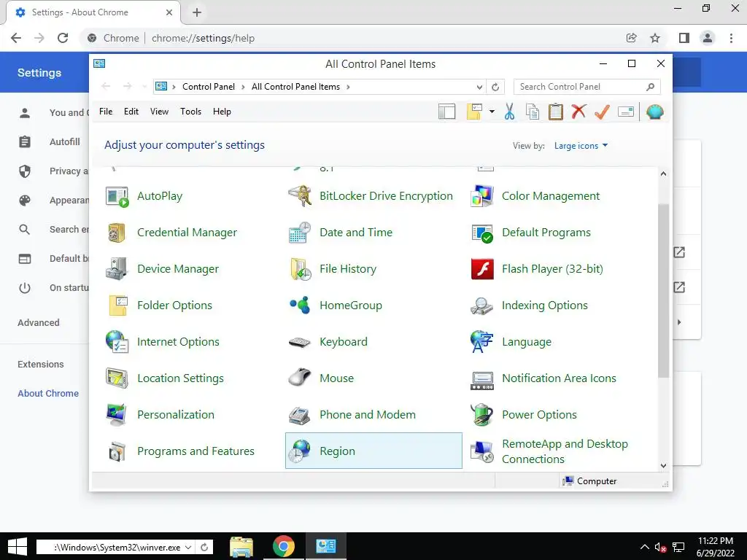Open the Flash Player (32-bit) icon

tap(481, 269)
